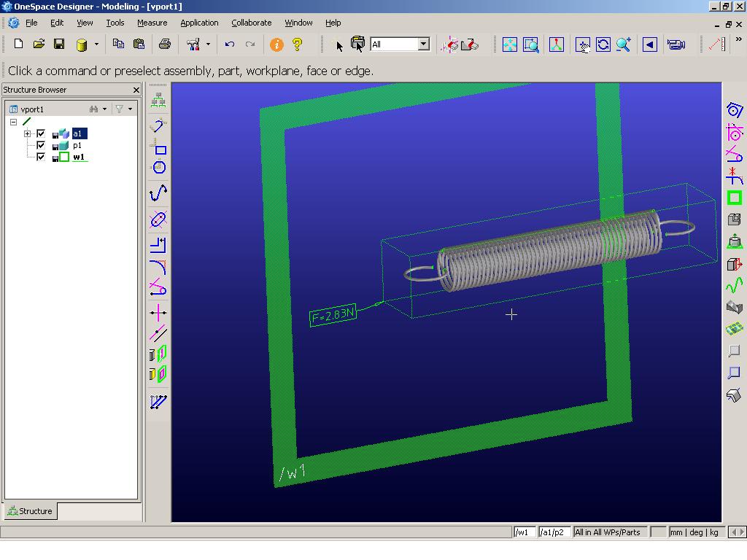
Task: Click All in All WPs/Parts status field
Action: [x=610, y=532]
